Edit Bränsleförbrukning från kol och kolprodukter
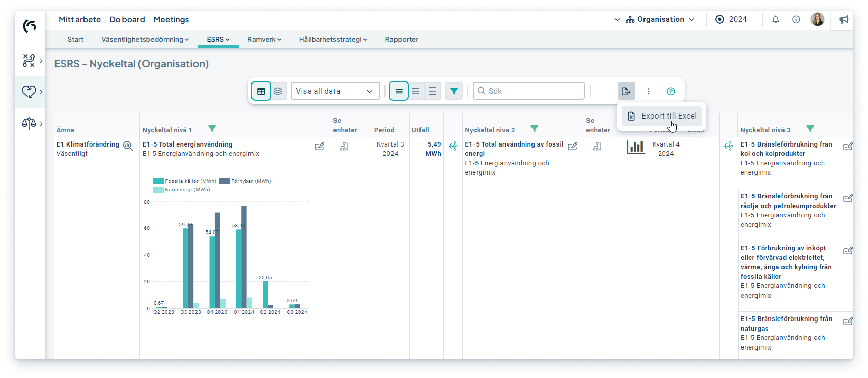The width and height of the screenshot is (868, 378). 848,147
